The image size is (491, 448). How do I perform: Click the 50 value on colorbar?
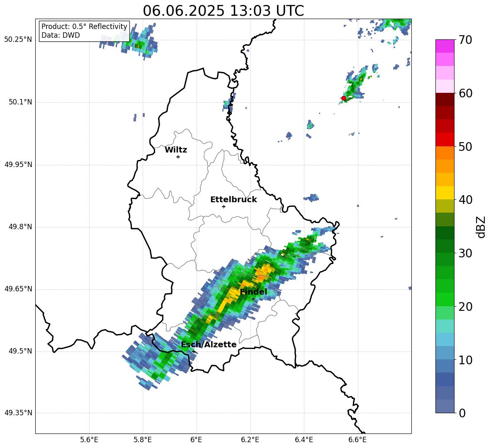pyautogui.click(x=465, y=146)
